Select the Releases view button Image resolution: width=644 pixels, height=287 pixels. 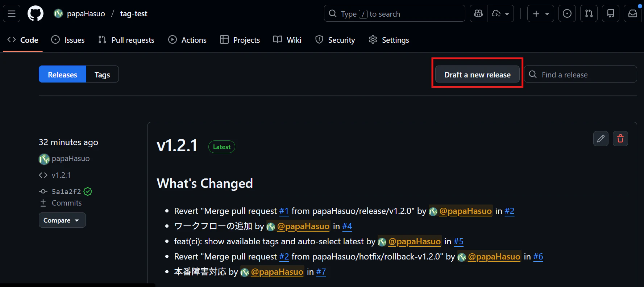click(62, 74)
